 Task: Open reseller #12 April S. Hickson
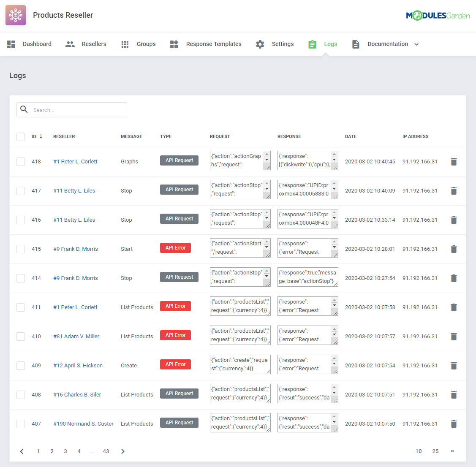point(78,366)
